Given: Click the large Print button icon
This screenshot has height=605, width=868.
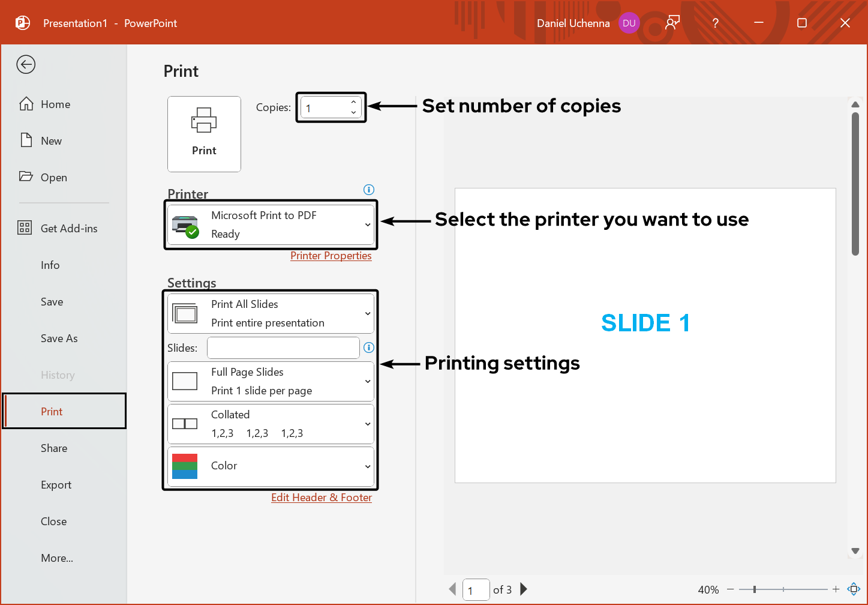Looking at the screenshot, I should (204, 134).
